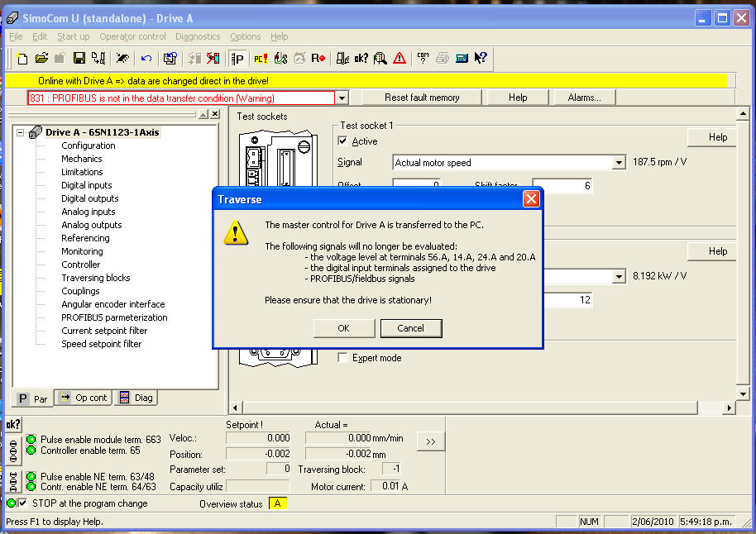
Task: Collapse the Drive A tree node
Action: point(20,132)
